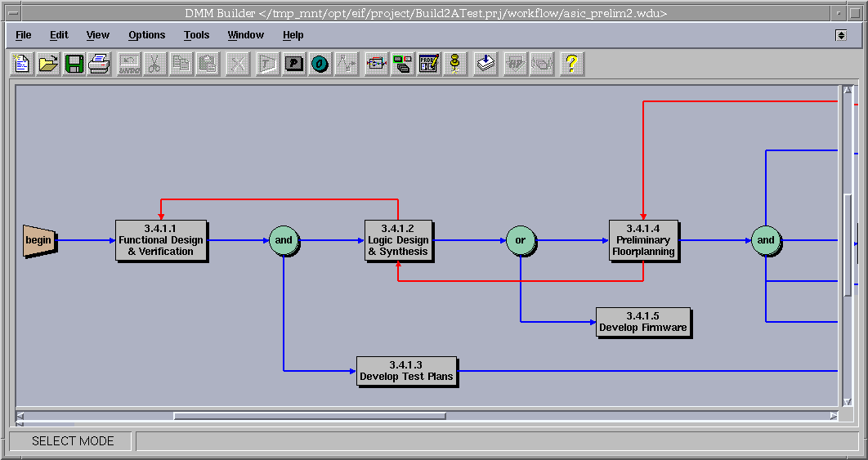This screenshot has width=868, height=460.
Task: Select the teal circle O tool icon
Action: 320,64
